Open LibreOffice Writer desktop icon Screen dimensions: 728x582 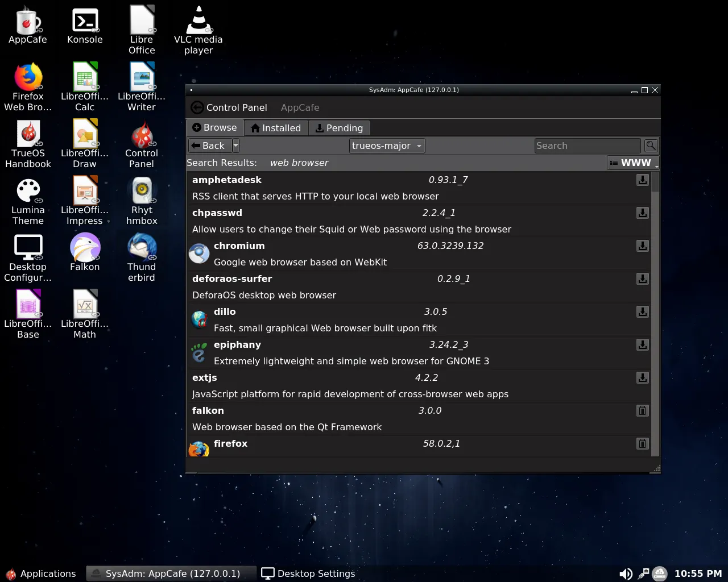142,87
